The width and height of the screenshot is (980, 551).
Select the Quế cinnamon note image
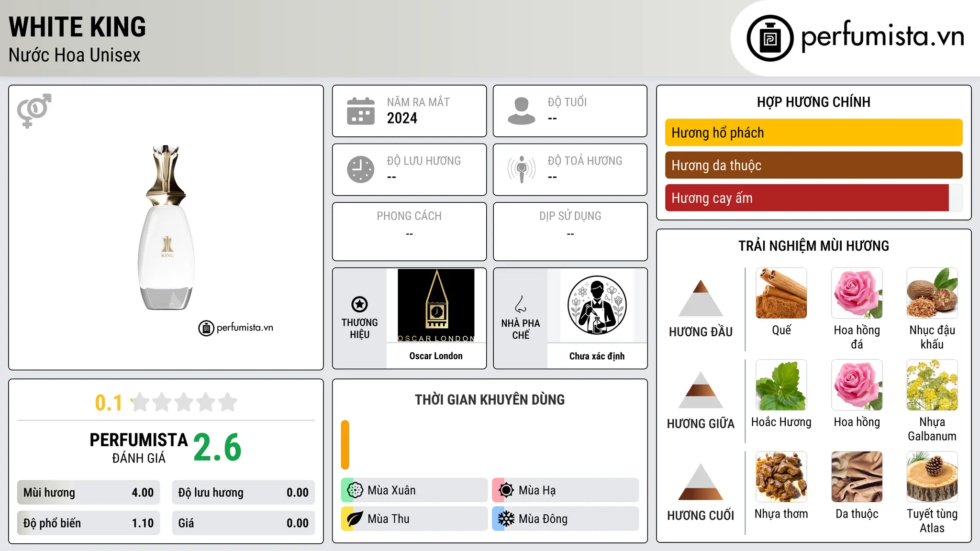click(781, 293)
